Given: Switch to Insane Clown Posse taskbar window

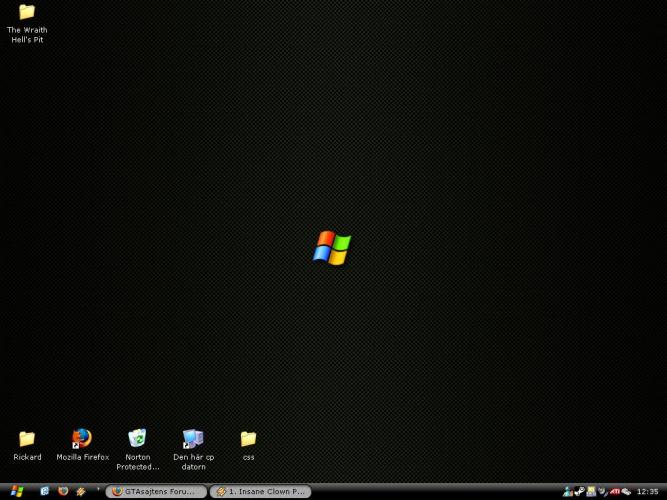Looking at the screenshot, I should [x=261, y=491].
